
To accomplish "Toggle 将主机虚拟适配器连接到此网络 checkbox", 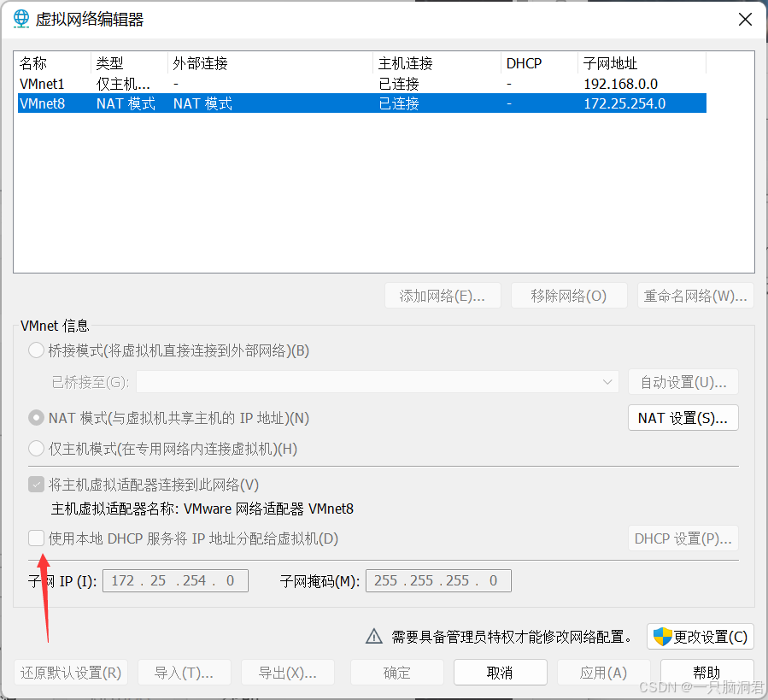I will click(x=36, y=485).
